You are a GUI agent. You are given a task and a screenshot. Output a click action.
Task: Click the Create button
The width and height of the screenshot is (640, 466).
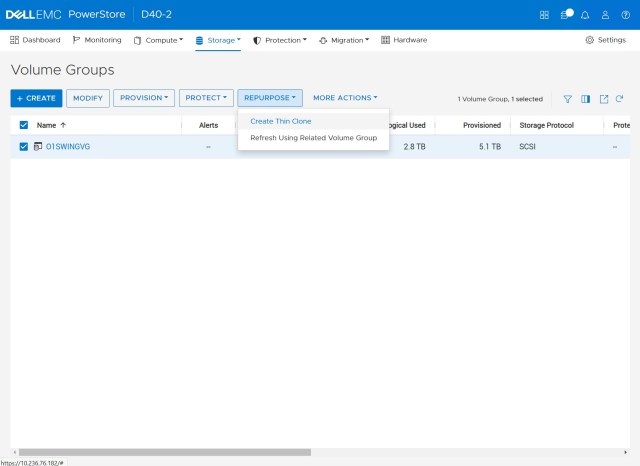36,98
